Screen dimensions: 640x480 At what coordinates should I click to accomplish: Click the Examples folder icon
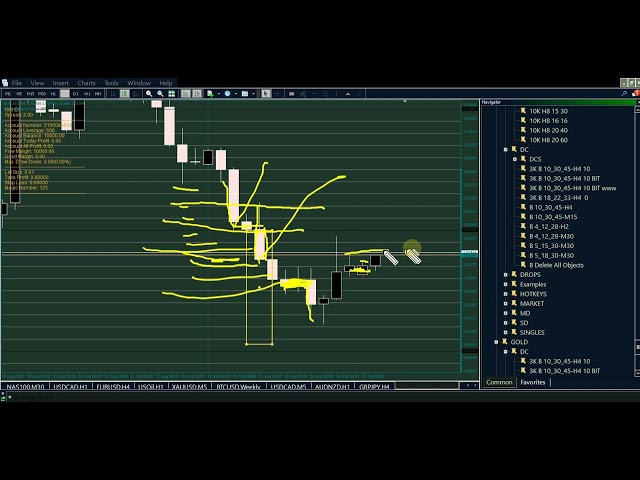pyautogui.click(x=514, y=285)
